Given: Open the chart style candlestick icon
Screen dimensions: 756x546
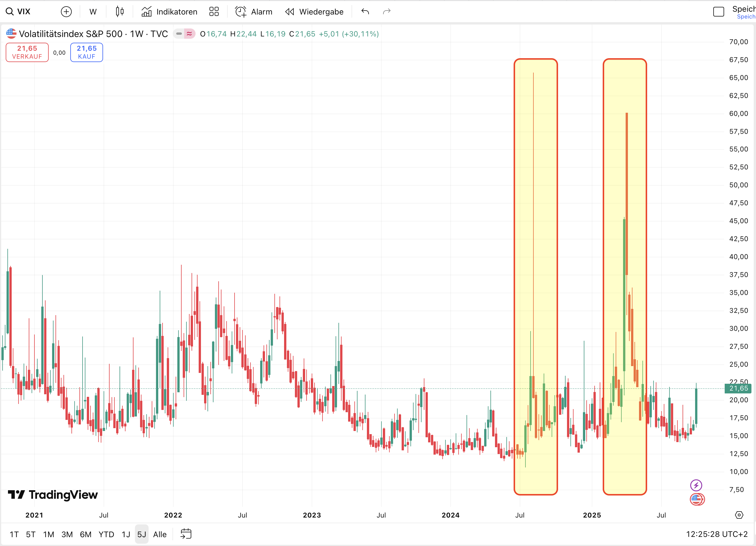Looking at the screenshot, I should tap(119, 11).
